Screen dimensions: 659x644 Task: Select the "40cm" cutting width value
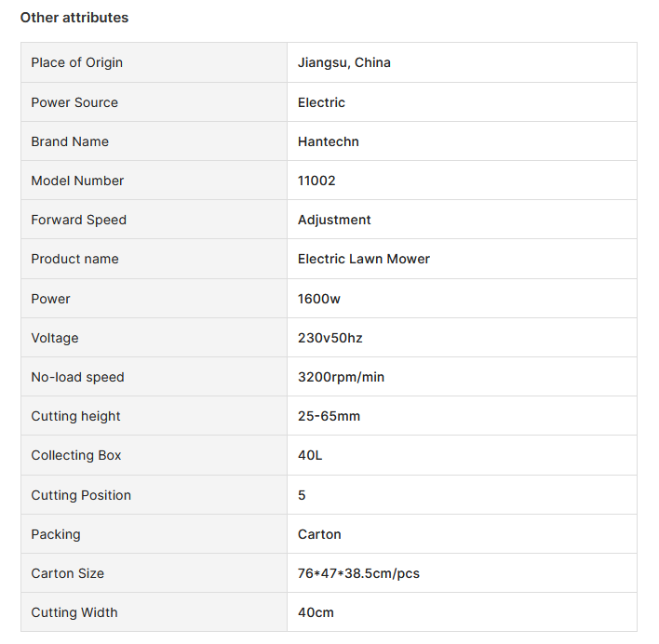(316, 612)
